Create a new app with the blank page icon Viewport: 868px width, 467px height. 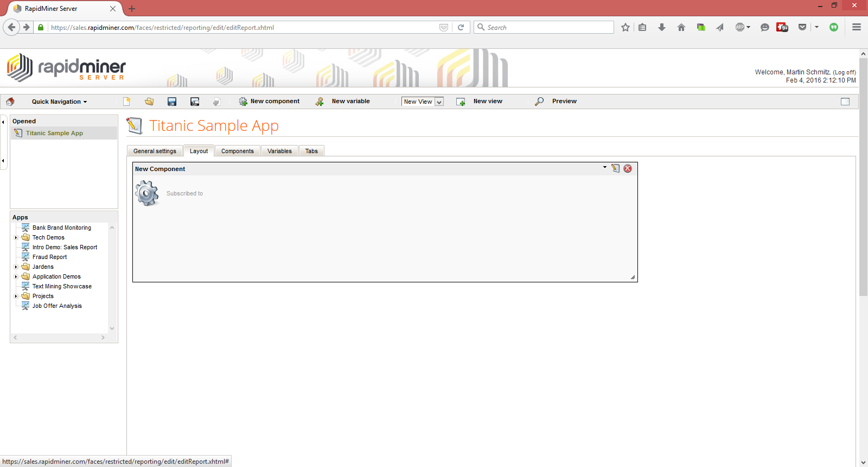pos(126,102)
